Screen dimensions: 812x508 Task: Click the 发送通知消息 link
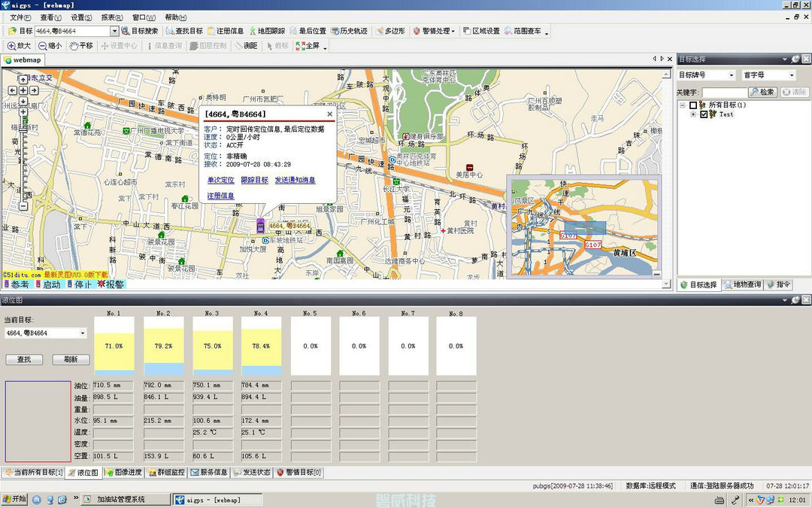(295, 181)
